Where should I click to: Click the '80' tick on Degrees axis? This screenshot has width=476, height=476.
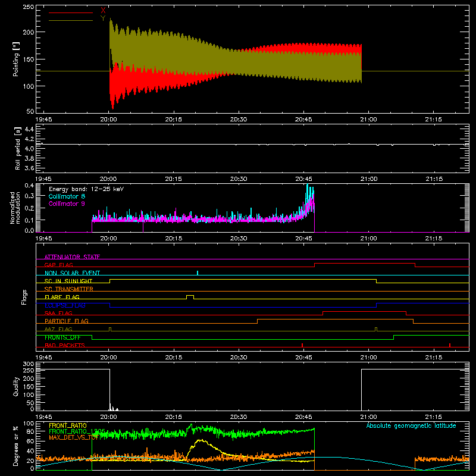[x=30, y=431]
